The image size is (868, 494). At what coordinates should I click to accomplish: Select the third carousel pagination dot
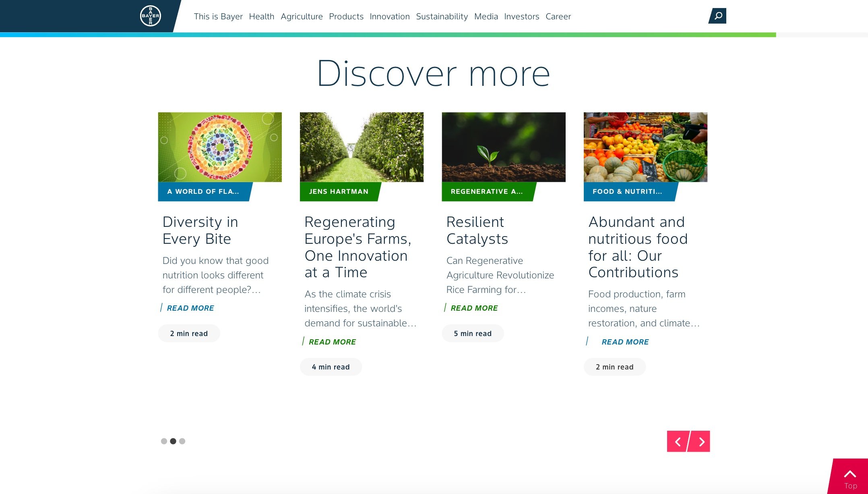click(182, 441)
